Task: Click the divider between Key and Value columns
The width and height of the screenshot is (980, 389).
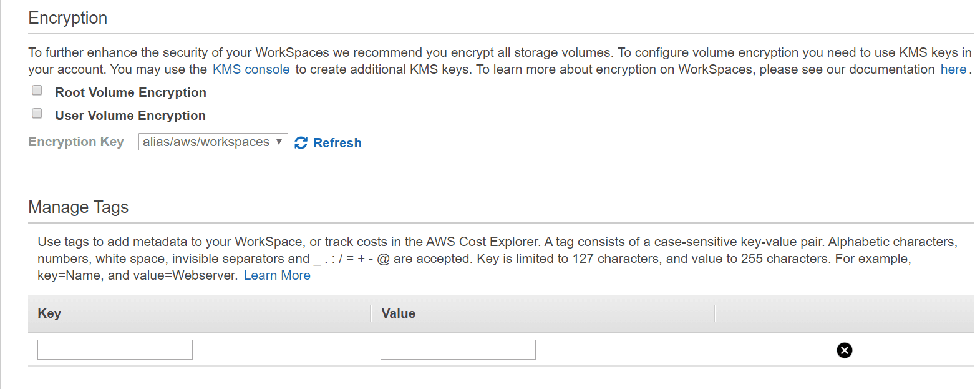Action: [x=371, y=313]
